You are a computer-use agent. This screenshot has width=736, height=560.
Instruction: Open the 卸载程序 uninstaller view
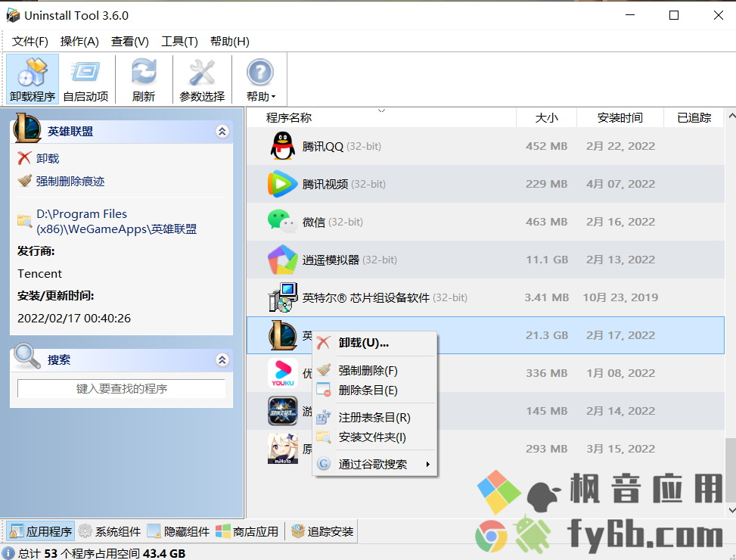tap(33, 79)
